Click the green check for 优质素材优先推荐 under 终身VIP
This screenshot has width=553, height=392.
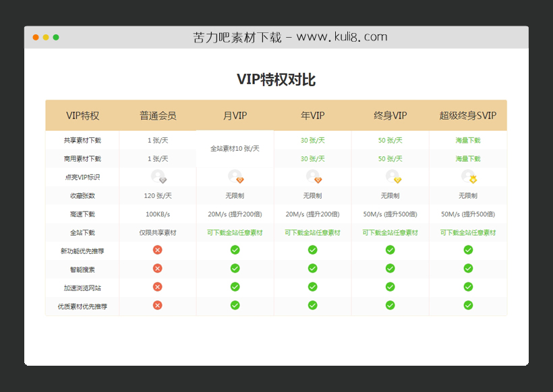pyautogui.click(x=390, y=305)
